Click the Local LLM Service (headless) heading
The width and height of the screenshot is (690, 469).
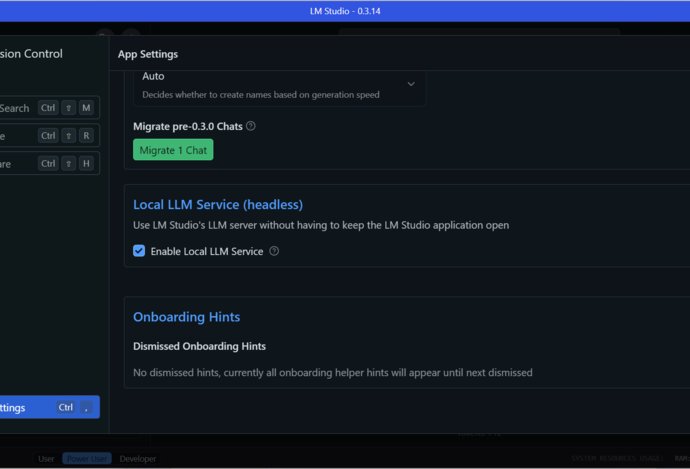click(218, 205)
